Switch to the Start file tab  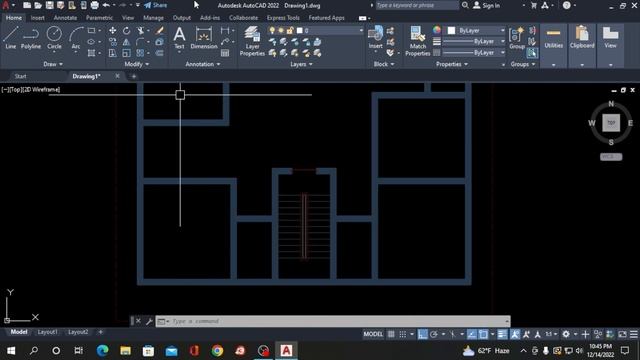pos(20,76)
